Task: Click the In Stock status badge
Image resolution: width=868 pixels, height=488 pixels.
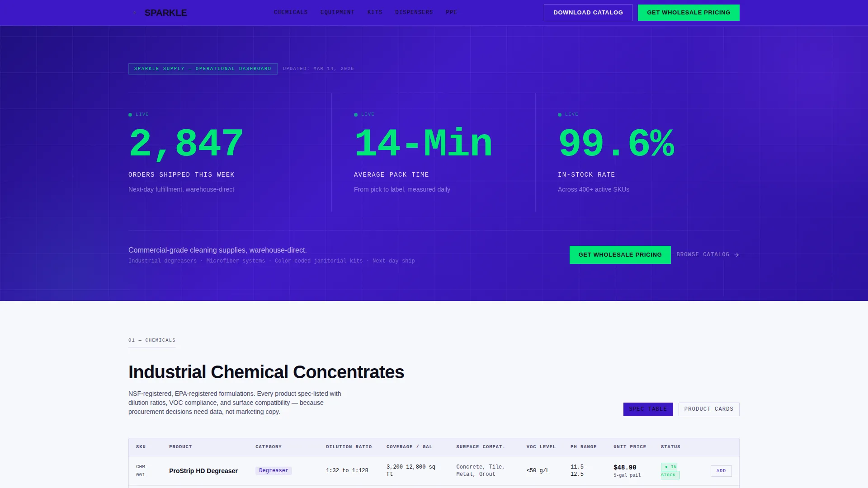Action: click(670, 471)
